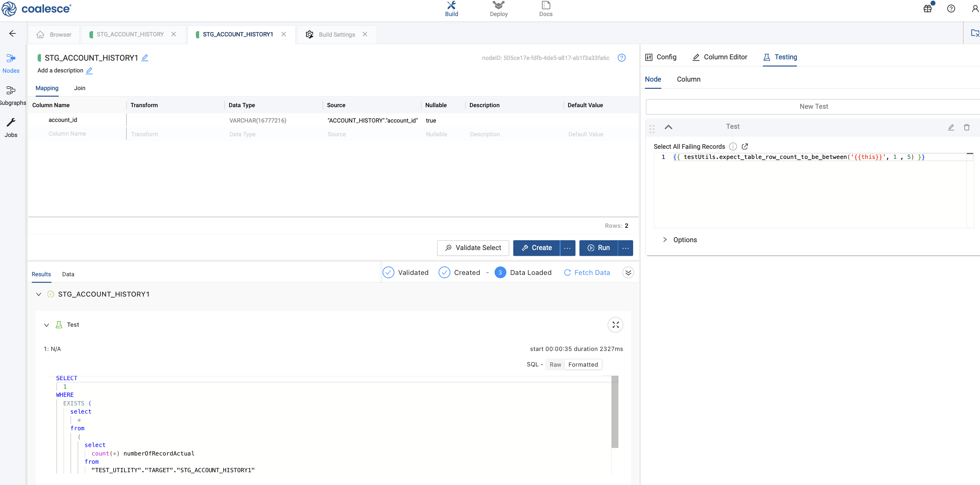Click the Validated status step
The height and width of the screenshot is (485, 980).
pyautogui.click(x=405, y=273)
